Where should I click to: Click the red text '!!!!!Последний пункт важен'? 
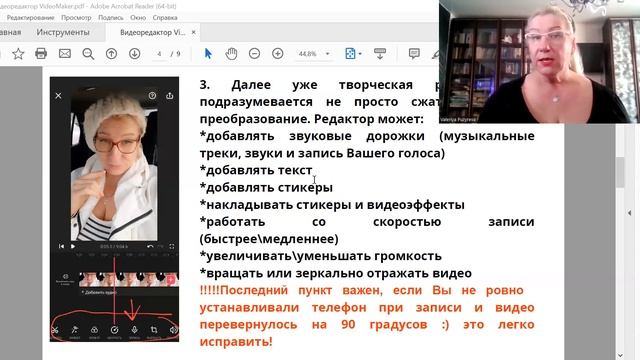291,290
